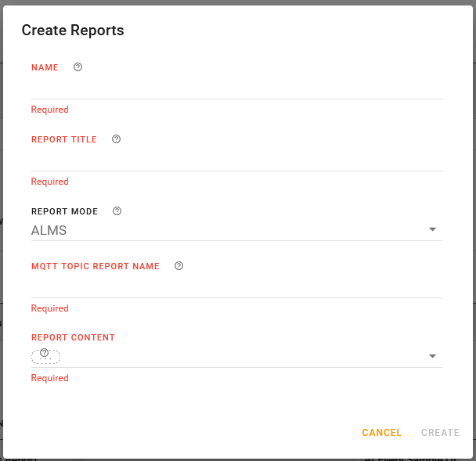Click the REPORT MODE help question icon
The image size is (476, 461).
117,211
